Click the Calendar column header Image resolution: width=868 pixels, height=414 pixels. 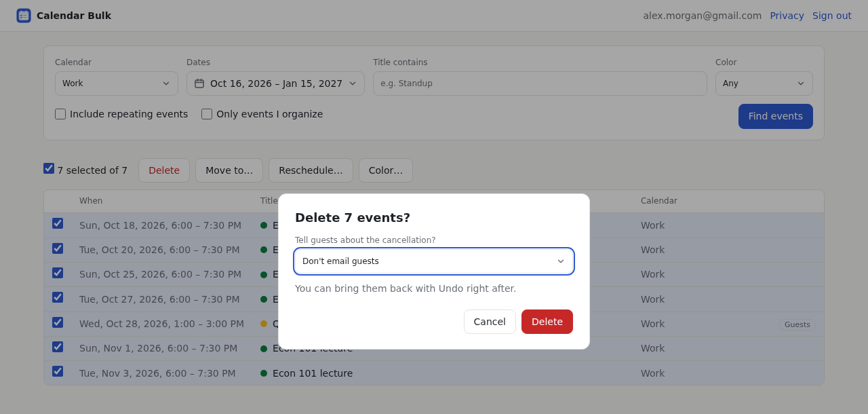pyautogui.click(x=659, y=201)
